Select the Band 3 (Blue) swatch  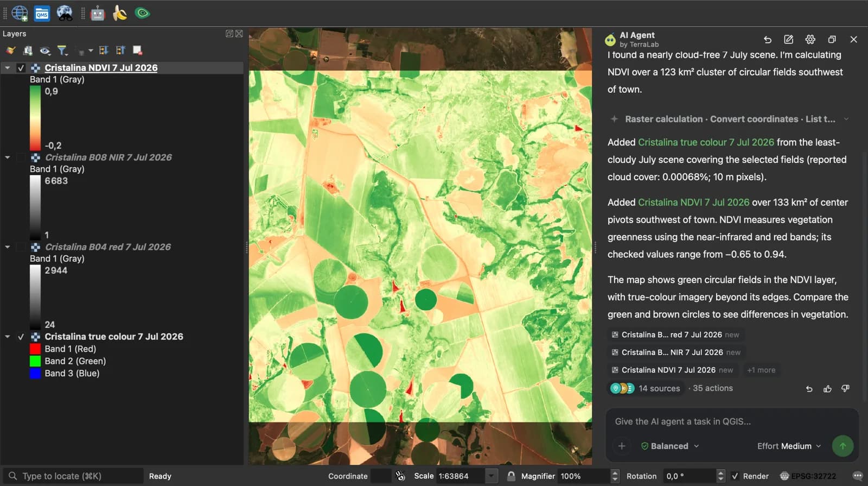tap(35, 374)
